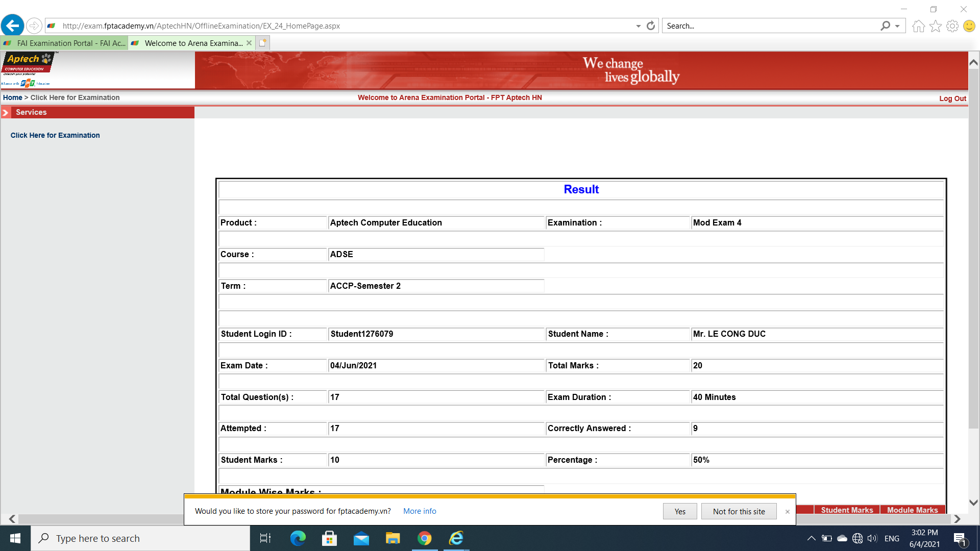Click horizontal scrollbar right arrow
This screenshot has height=551, width=980.
tap(957, 519)
